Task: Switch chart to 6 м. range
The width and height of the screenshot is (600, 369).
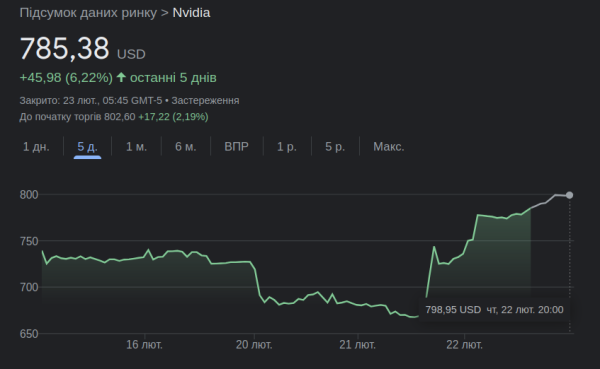Action: pos(186,147)
